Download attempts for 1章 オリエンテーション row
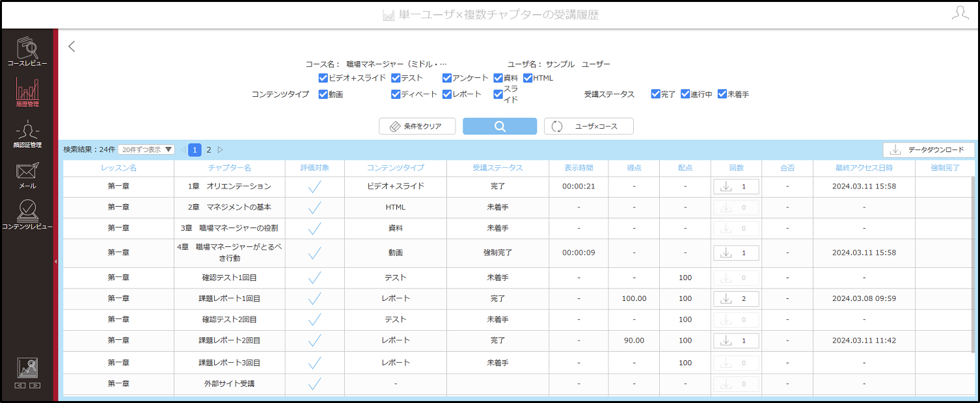This screenshot has width=980, height=403. pyautogui.click(x=736, y=187)
